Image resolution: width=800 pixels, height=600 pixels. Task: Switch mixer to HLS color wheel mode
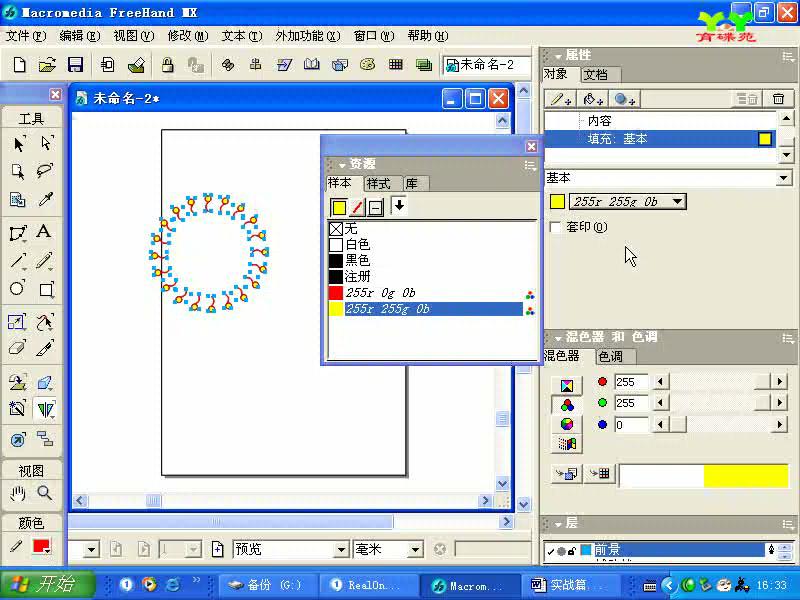pyautogui.click(x=567, y=424)
